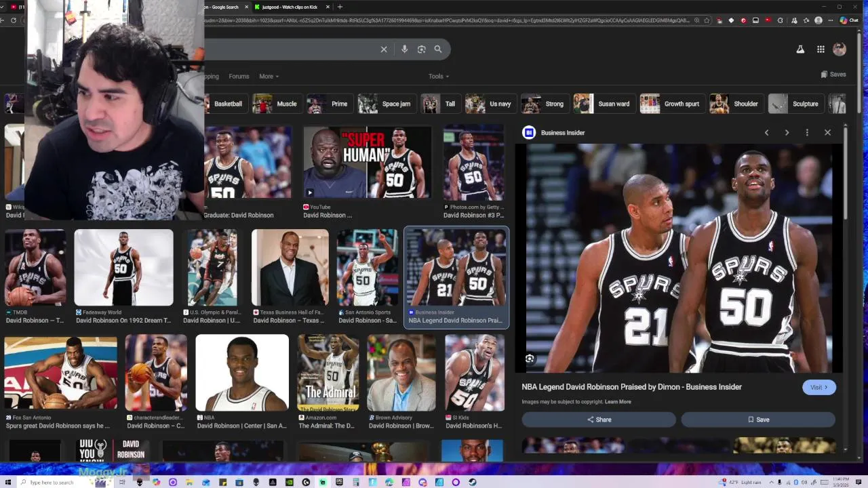Open a new browser tab
Image resolution: width=868 pixels, height=488 pixels.
point(340,7)
